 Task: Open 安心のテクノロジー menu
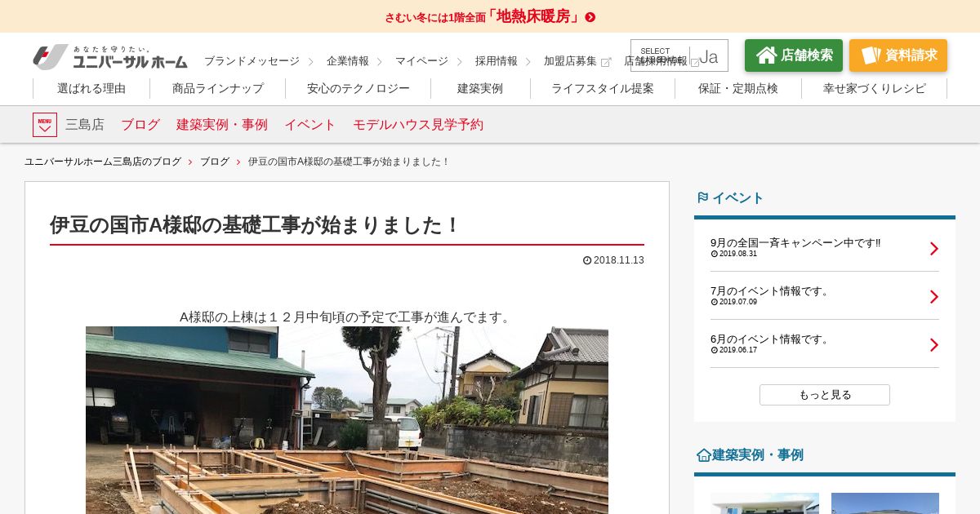tap(359, 89)
